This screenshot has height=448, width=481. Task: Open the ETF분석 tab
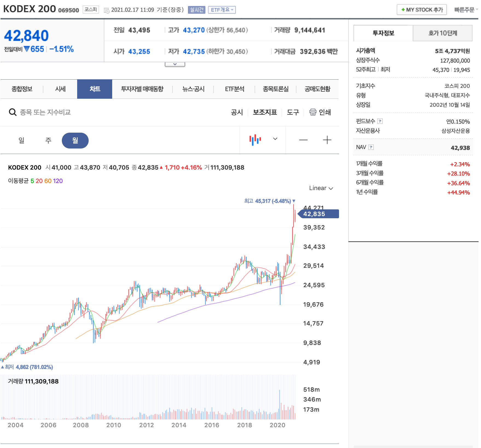coord(234,89)
